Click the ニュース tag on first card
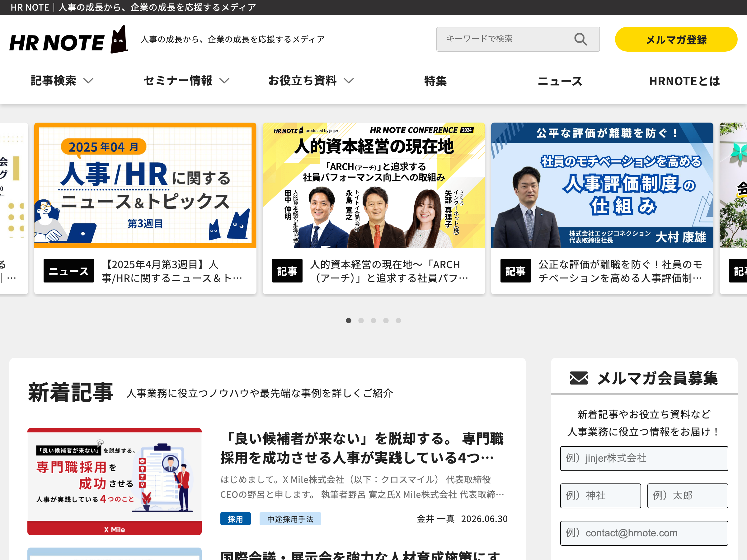Screen dimensions: 747x560 click(68, 271)
